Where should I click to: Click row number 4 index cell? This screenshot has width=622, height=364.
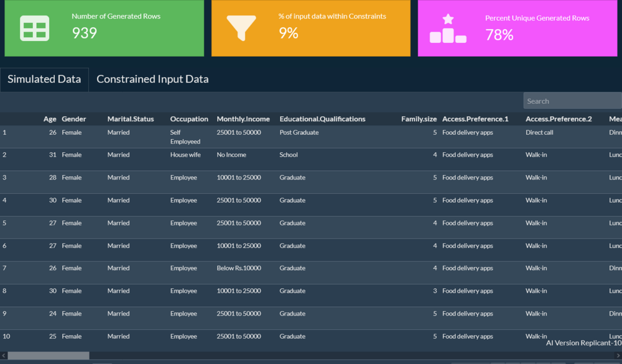click(x=4, y=201)
